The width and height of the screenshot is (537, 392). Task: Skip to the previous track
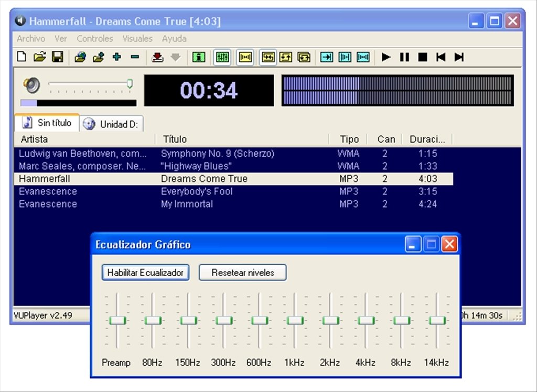pos(441,57)
